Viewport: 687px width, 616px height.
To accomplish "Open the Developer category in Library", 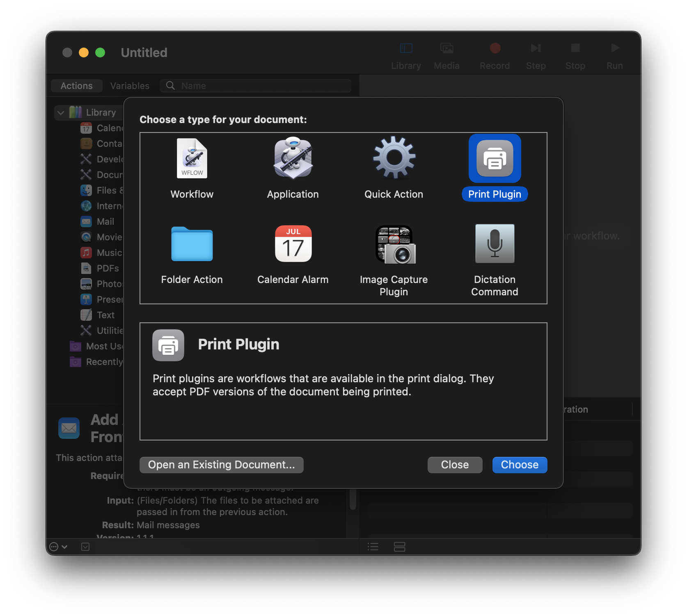I will (102, 159).
